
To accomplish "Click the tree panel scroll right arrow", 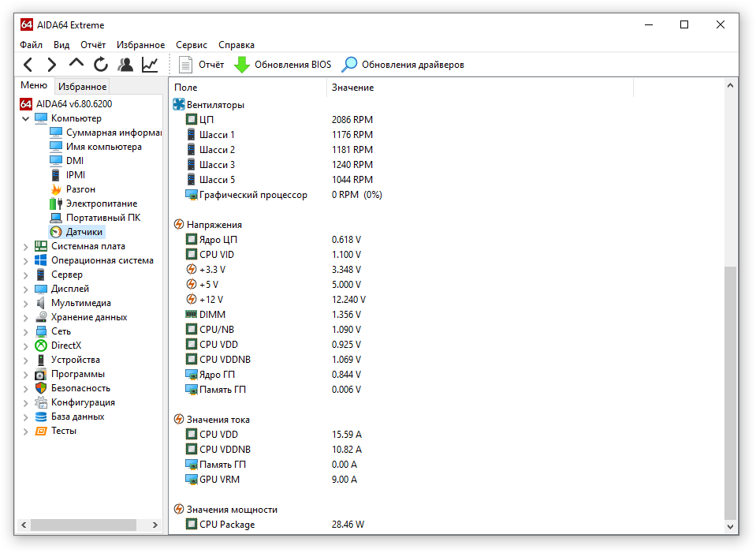I will 155,525.
